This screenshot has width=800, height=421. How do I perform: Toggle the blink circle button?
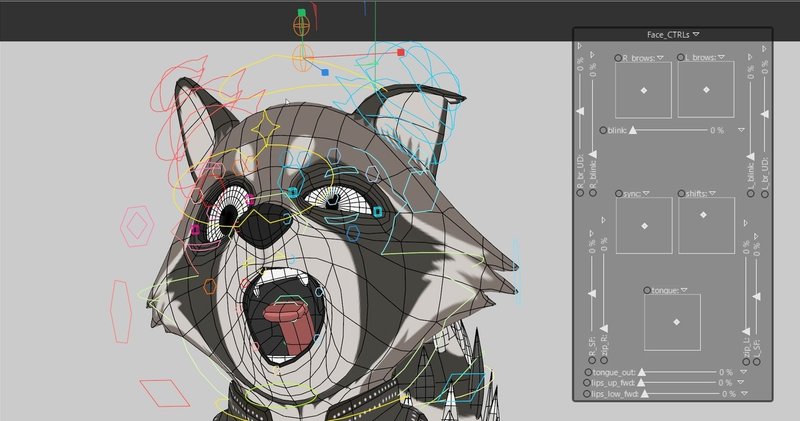click(603, 131)
